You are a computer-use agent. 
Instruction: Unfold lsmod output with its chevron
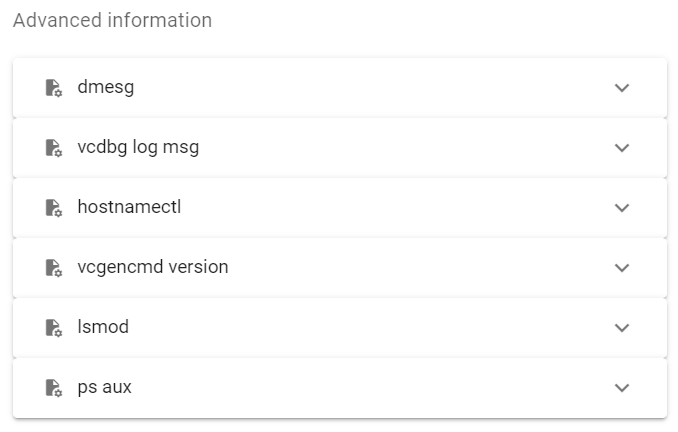tap(622, 328)
